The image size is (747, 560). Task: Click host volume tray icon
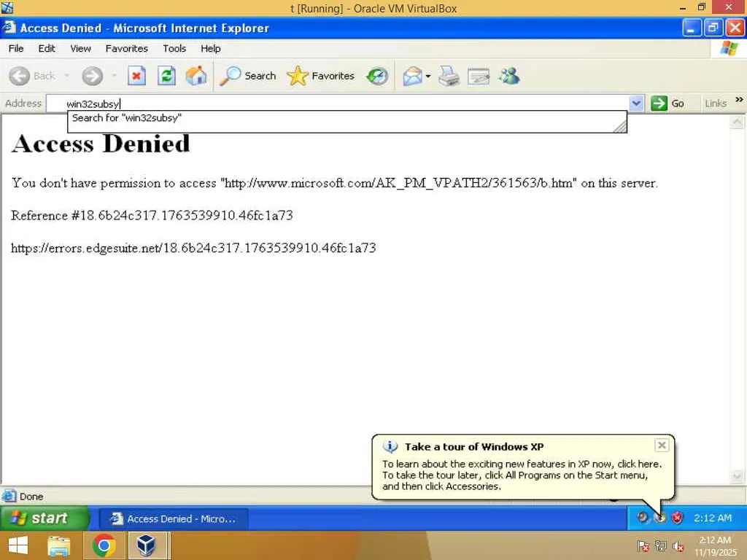click(678, 546)
